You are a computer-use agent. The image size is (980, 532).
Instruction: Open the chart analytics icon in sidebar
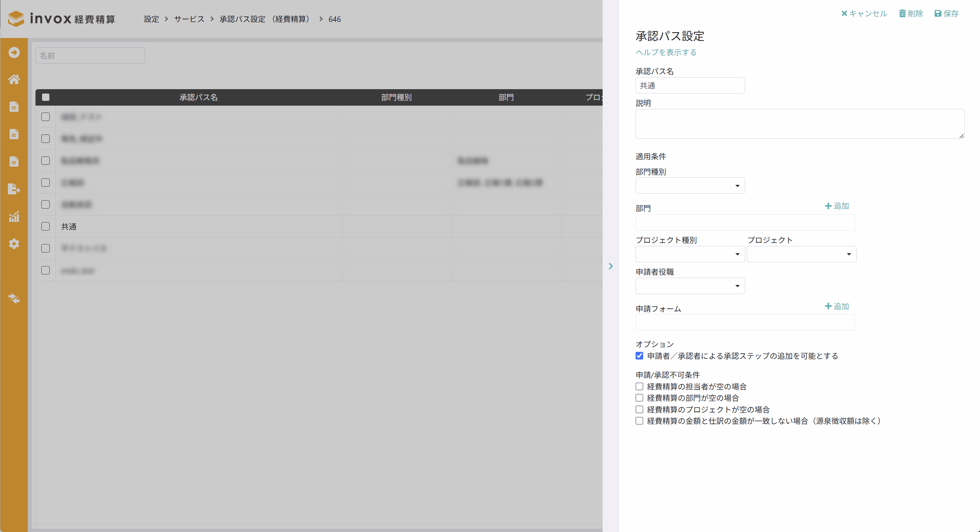(14, 216)
